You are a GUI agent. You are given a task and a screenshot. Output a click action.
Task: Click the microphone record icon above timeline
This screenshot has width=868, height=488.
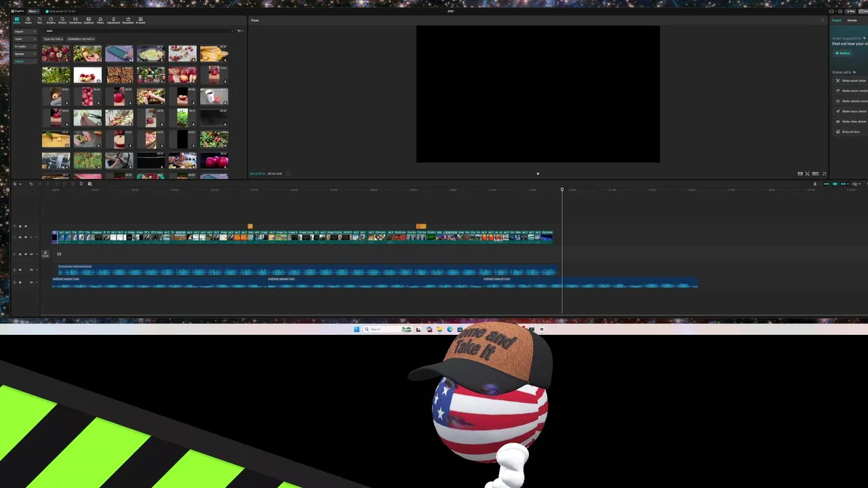[815, 184]
